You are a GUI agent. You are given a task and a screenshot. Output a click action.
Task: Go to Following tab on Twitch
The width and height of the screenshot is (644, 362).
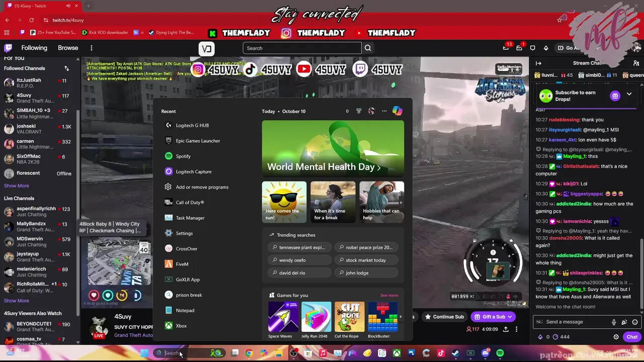pyautogui.click(x=34, y=48)
